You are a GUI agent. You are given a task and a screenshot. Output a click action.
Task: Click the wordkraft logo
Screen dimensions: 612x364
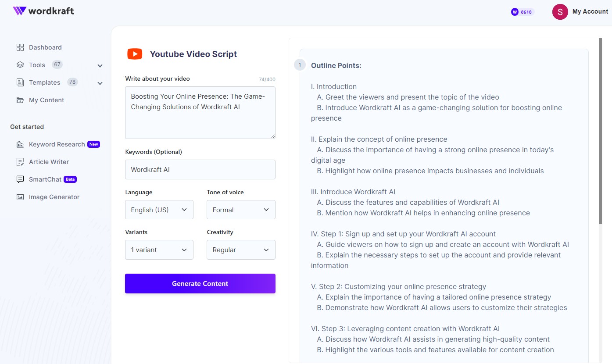[x=43, y=11]
